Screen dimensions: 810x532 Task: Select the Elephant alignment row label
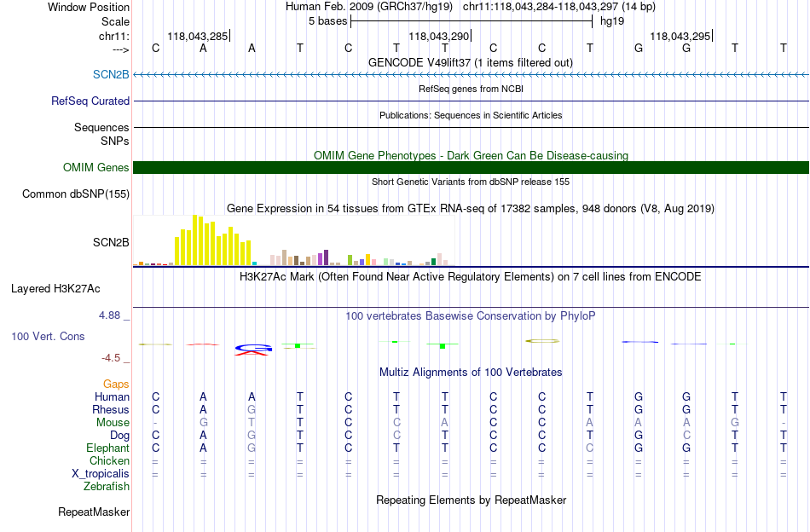coord(108,448)
